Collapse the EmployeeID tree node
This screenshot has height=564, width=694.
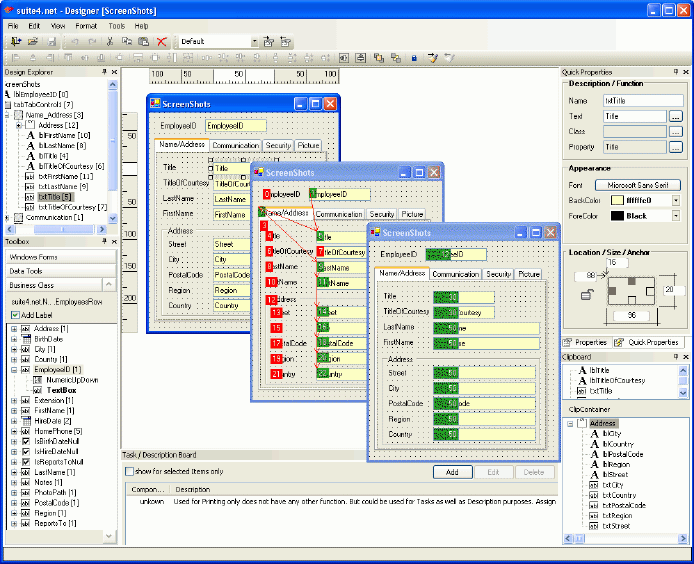[13, 369]
